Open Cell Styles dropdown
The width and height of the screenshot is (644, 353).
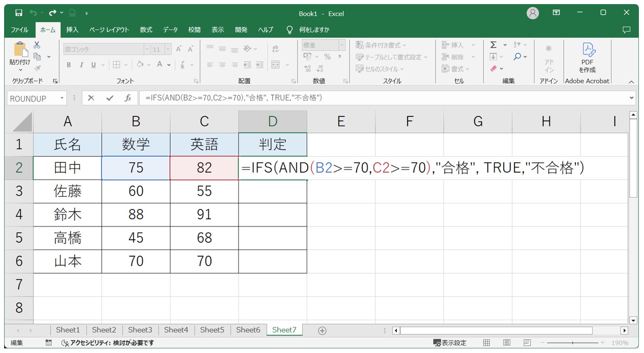(x=380, y=69)
